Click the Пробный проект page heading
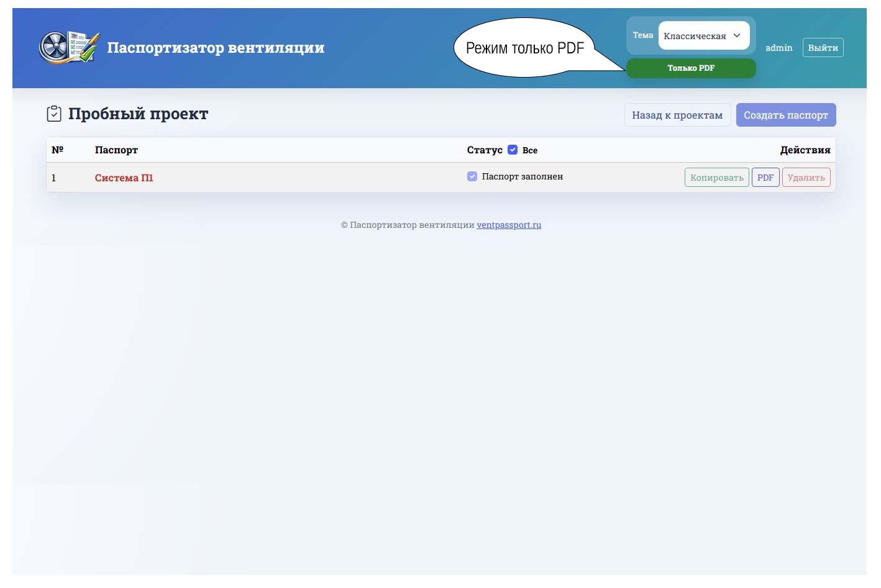Image resolution: width=881 pixels, height=588 pixels. (138, 114)
